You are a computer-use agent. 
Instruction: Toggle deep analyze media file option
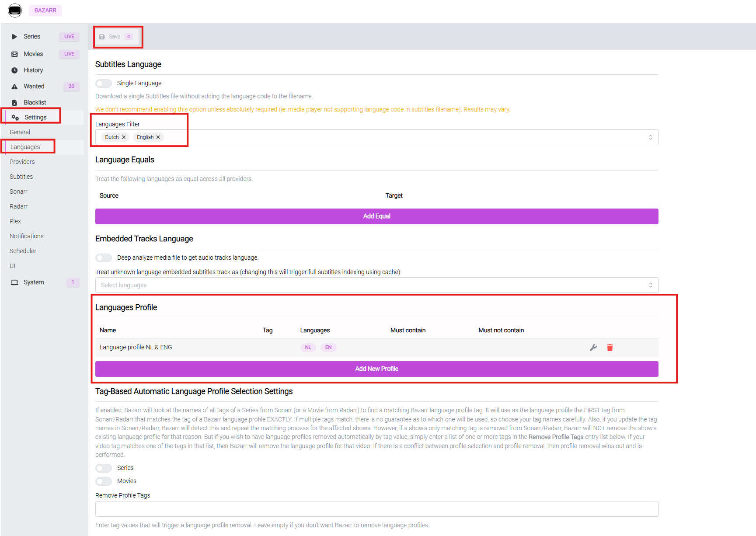click(104, 258)
